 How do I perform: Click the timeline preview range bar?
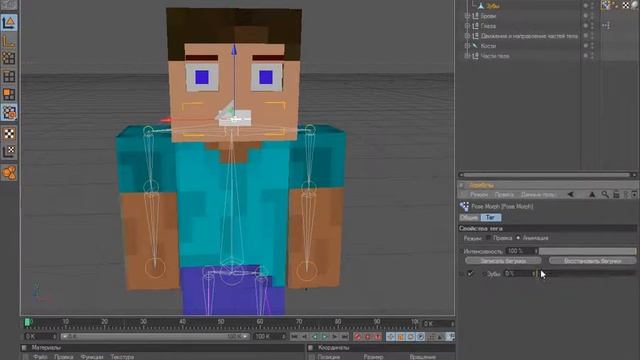pos(155,337)
